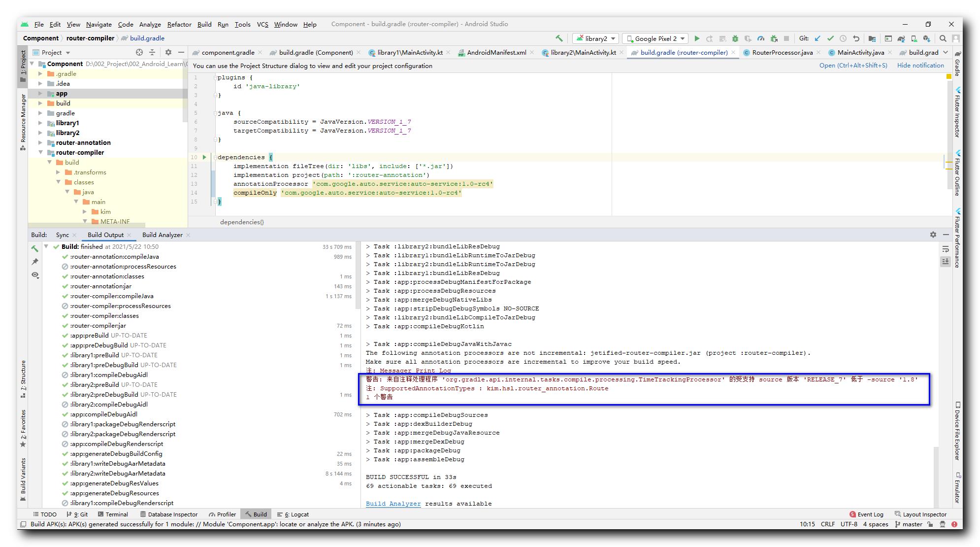The image size is (980, 547).
Task: Open the Refactor menu
Action: (179, 24)
